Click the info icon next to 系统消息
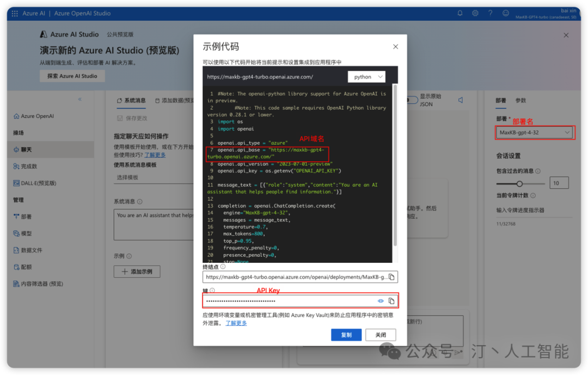Viewport: 588px width, 375px height. click(x=139, y=202)
